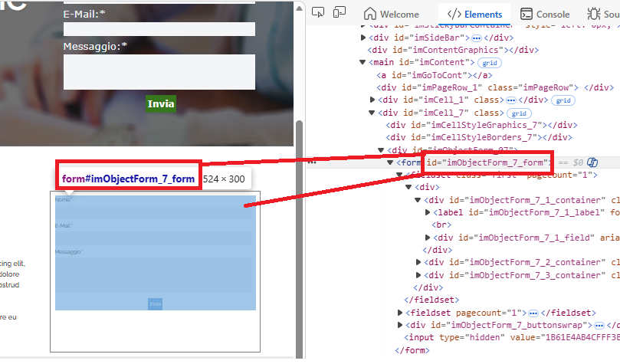Activate the inspect element picker tool
The image size is (620, 364).
[x=320, y=12]
